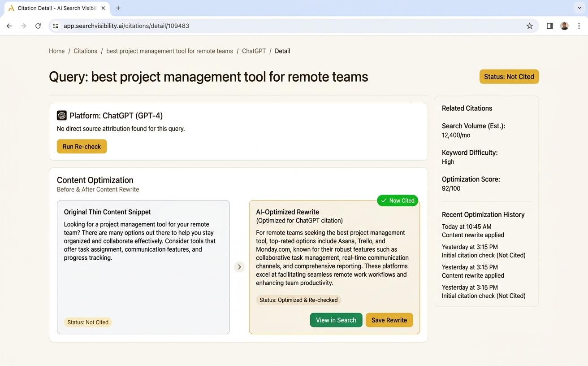Click the ChatGPT platform logo icon
588x366 pixels.
tap(62, 115)
